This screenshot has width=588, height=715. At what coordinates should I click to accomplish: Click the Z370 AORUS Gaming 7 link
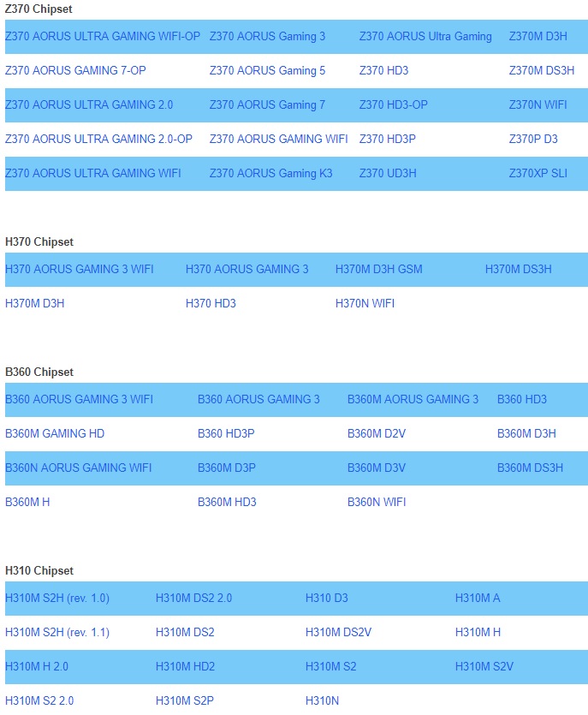coord(268,104)
